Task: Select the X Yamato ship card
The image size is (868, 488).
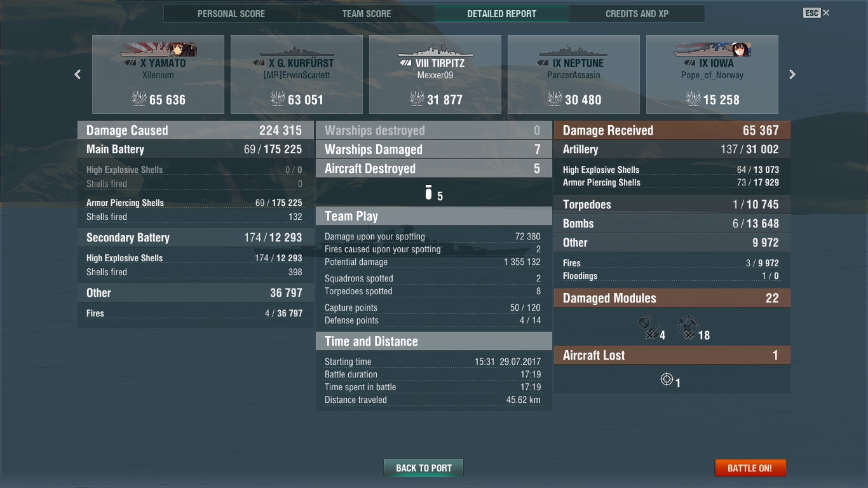Action: pyautogui.click(x=158, y=74)
